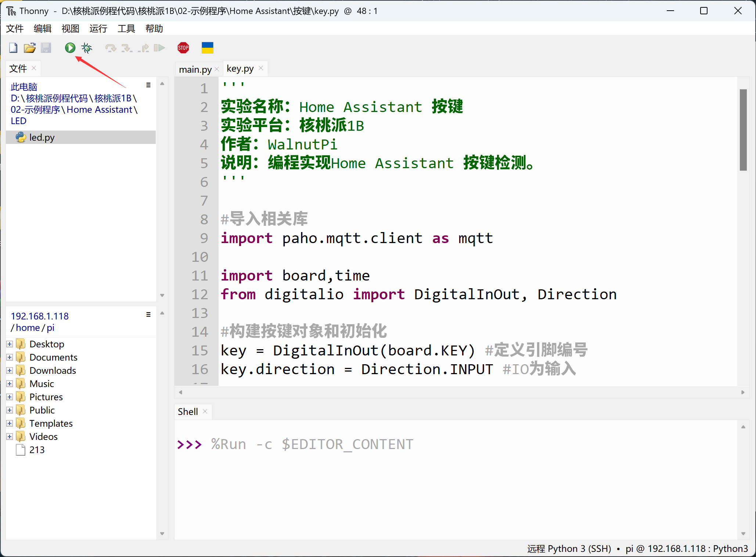Expand the Pictures folder

10,397
